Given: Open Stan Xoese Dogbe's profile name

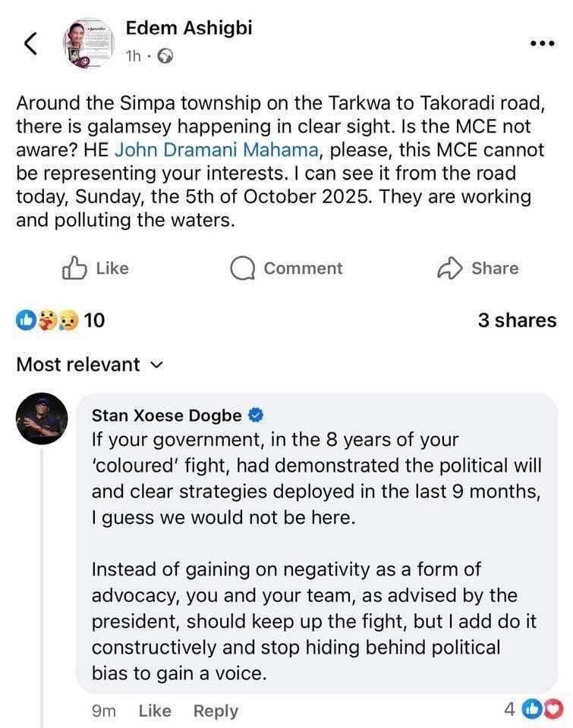Looking at the screenshot, I should pyautogui.click(x=167, y=415).
